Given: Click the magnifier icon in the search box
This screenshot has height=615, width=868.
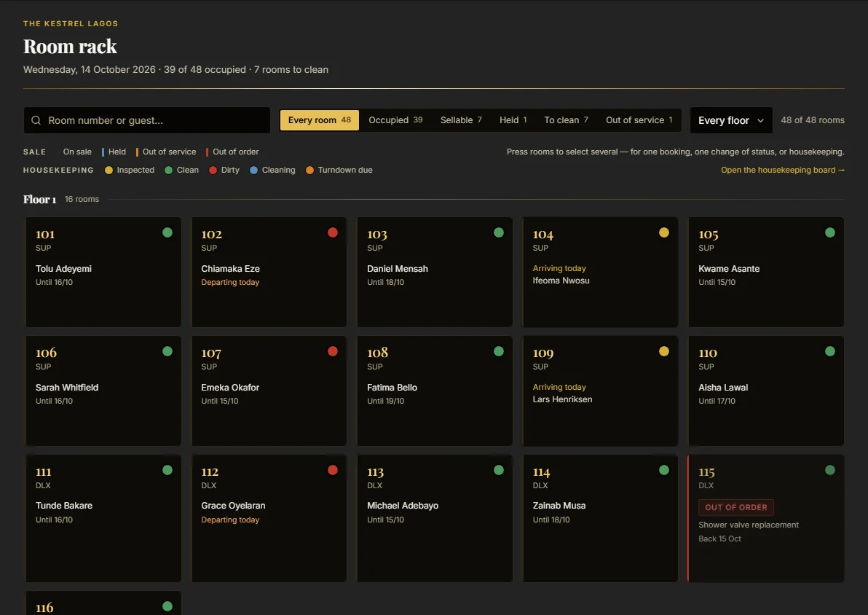Looking at the screenshot, I should click(x=36, y=120).
